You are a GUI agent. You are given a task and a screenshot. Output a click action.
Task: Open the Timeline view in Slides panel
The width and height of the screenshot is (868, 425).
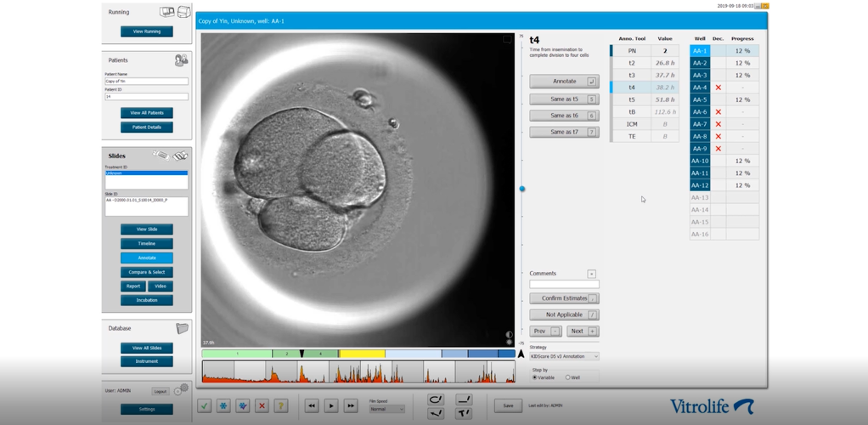(x=147, y=243)
